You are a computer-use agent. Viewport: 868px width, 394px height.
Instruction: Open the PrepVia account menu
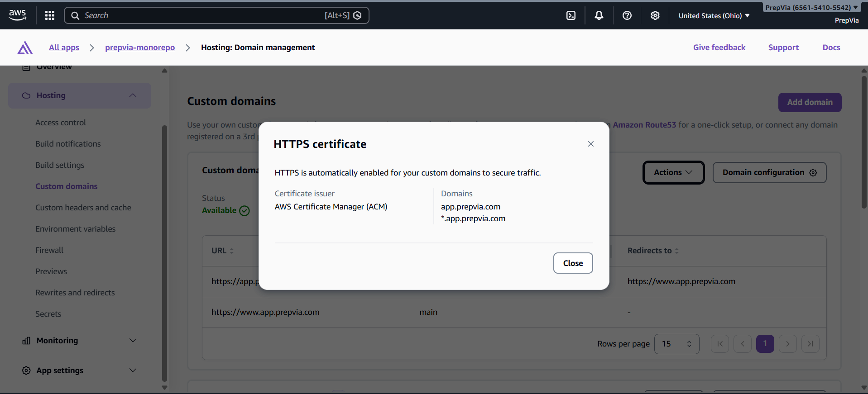(x=811, y=8)
